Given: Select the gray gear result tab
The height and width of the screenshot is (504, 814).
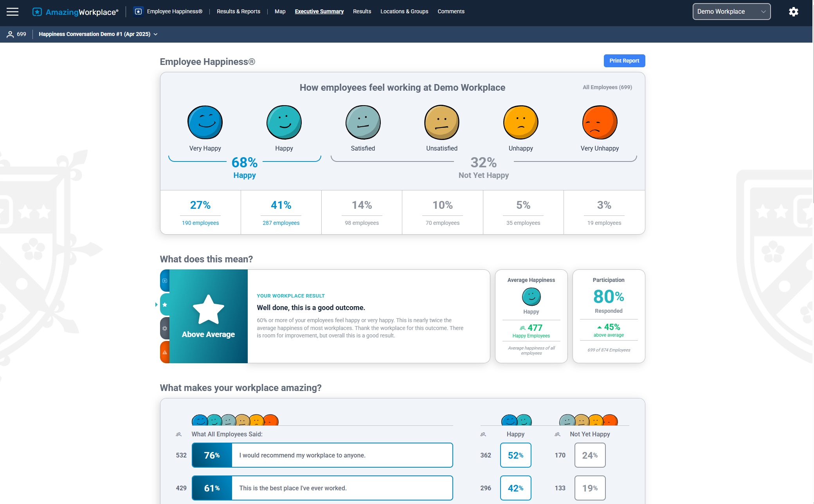Looking at the screenshot, I should [165, 328].
